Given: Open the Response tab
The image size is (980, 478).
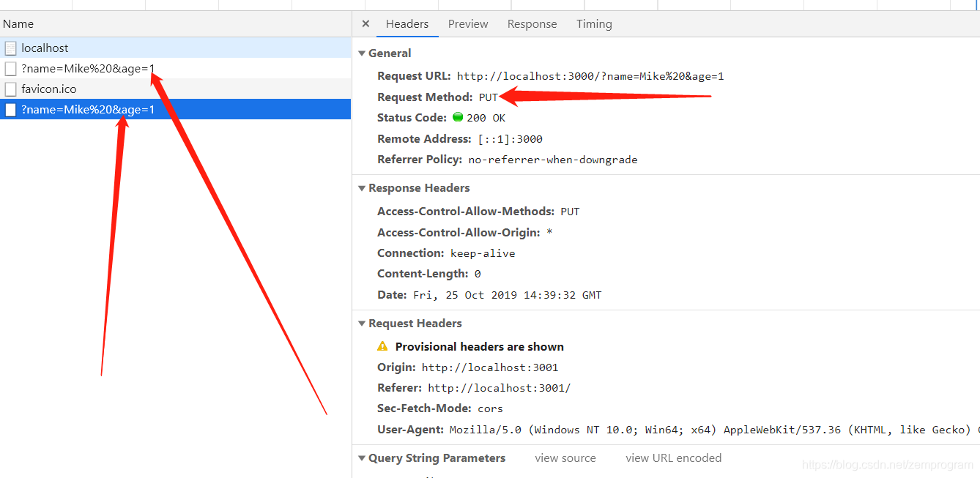Looking at the screenshot, I should (x=532, y=24).
